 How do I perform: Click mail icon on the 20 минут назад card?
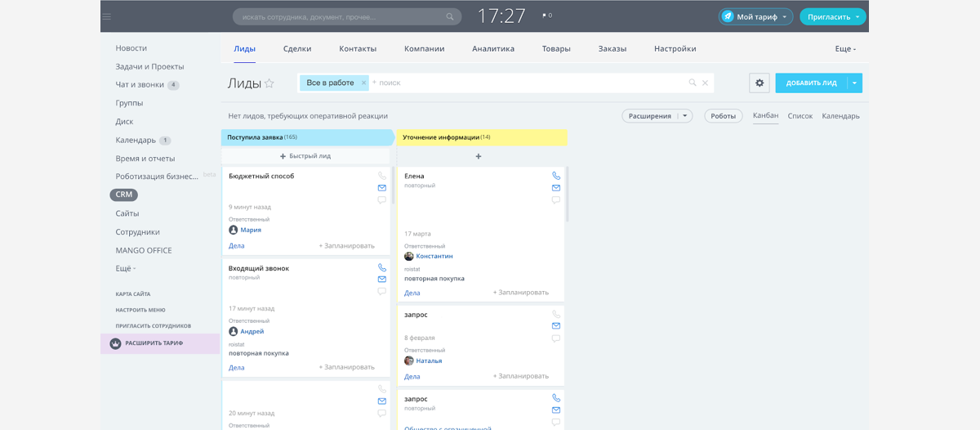coord(382,401)
